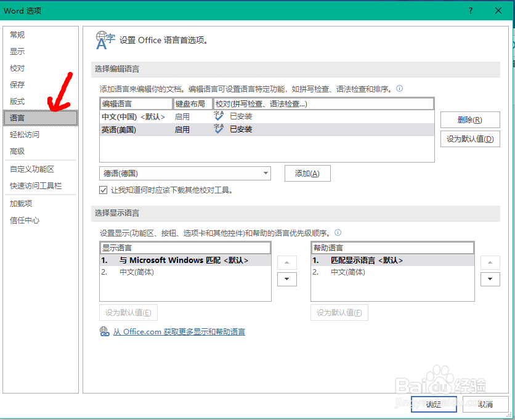
Task: Click the A字 Office language preferences icon
Action: (x=105, y=39)
